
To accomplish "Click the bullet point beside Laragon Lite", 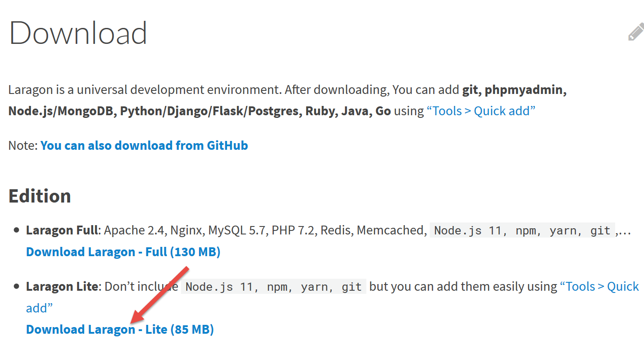I will [x=17, y=286].
